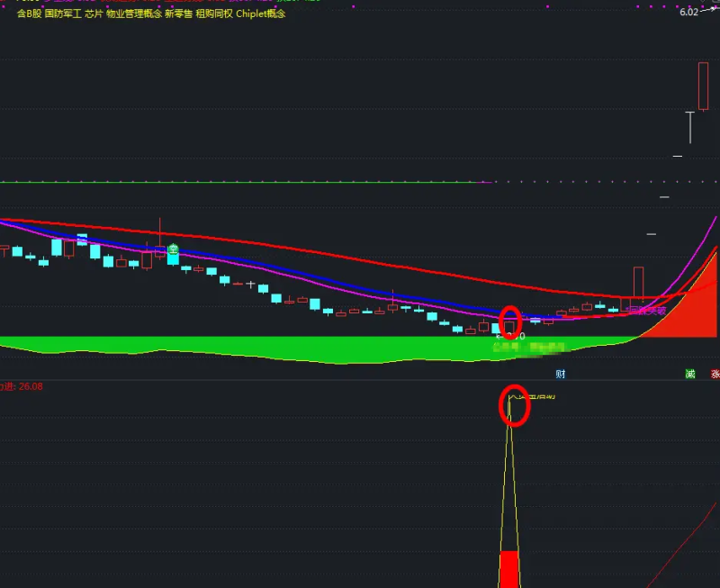
Task: Select the 芯片 concept tag
Action: pos(94,14)
